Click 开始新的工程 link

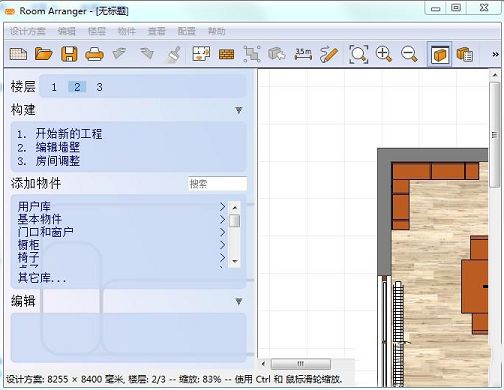coord(69,134)
